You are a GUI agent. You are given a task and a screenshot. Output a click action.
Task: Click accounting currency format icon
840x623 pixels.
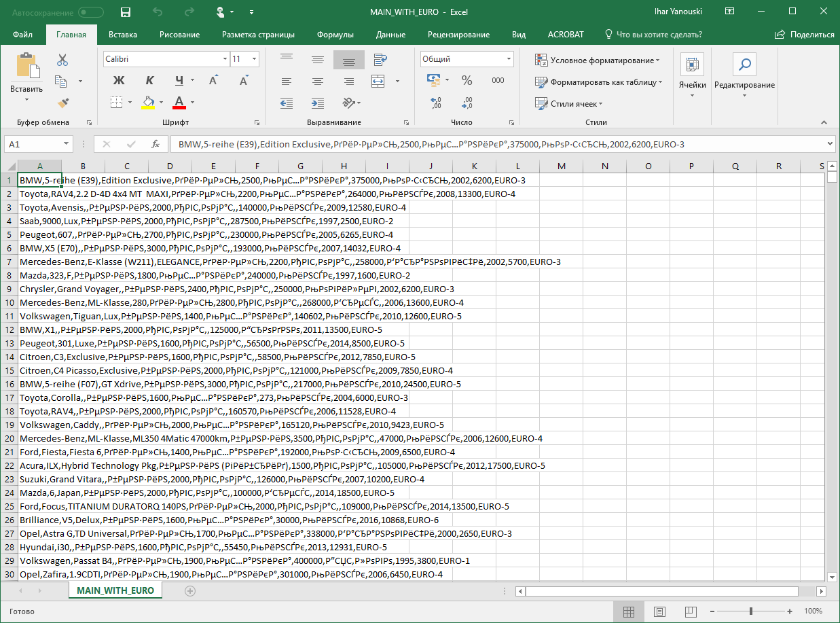(433, 80)
